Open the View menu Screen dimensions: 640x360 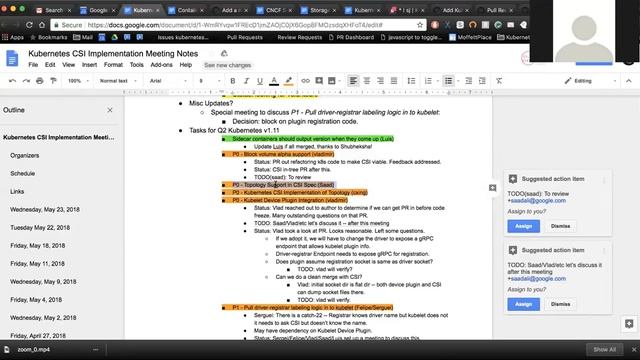69,65
